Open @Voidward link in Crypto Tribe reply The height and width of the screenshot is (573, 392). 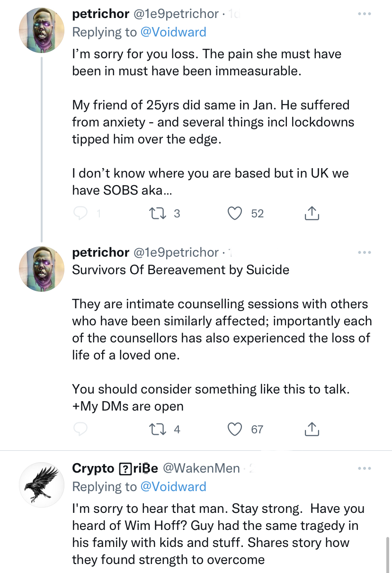173,487
